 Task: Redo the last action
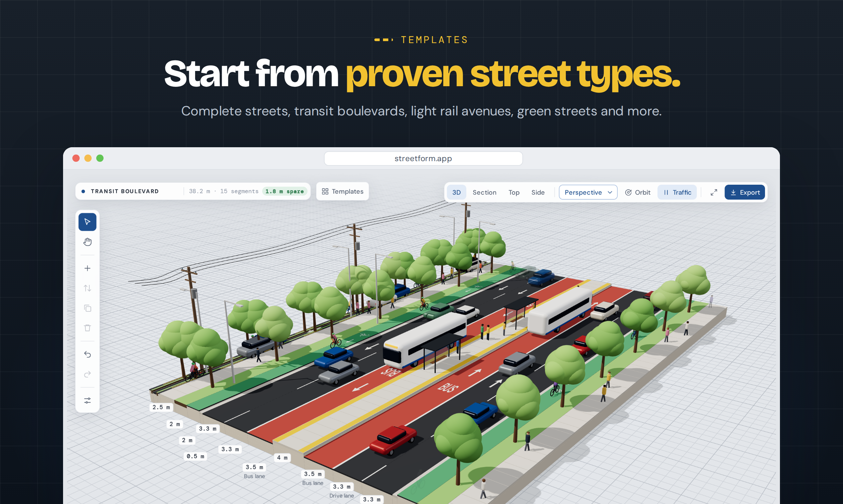(x=87, y=374)
